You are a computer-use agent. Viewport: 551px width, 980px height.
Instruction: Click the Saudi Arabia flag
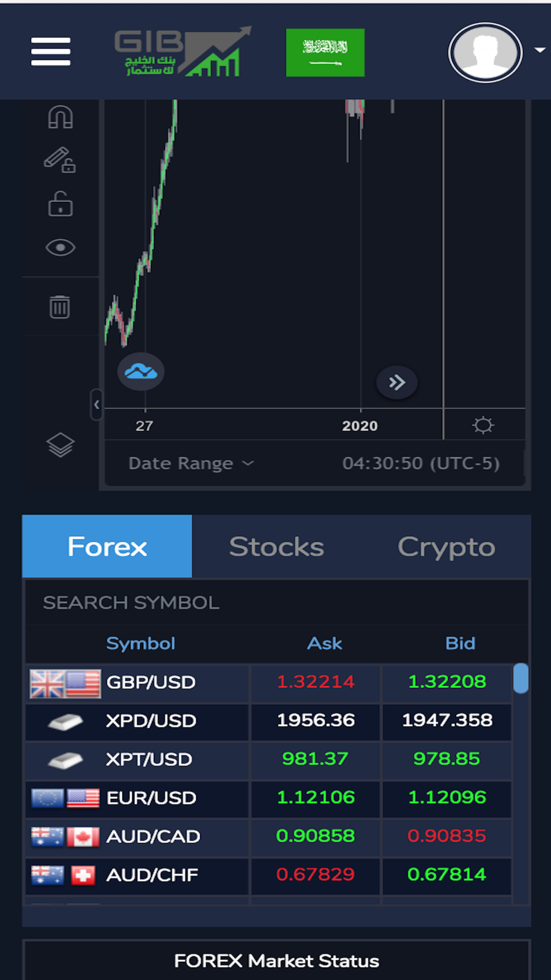(325, 52)
